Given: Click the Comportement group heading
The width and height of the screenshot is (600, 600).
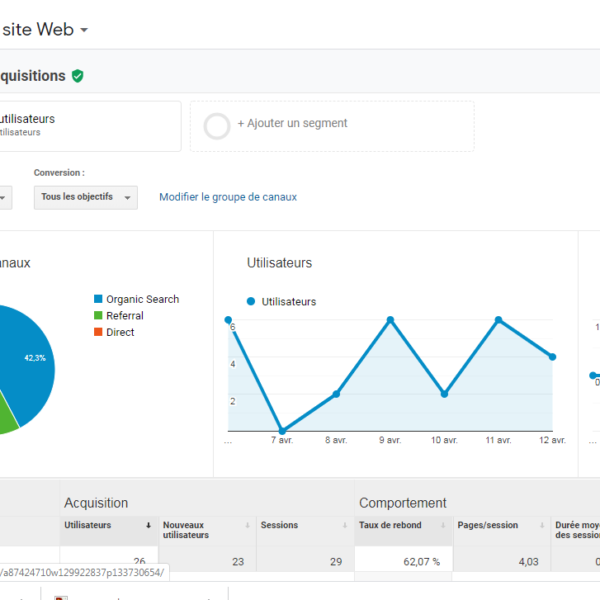Looking at the screenshot, I should pyautogui.click(x=403, y=503).
